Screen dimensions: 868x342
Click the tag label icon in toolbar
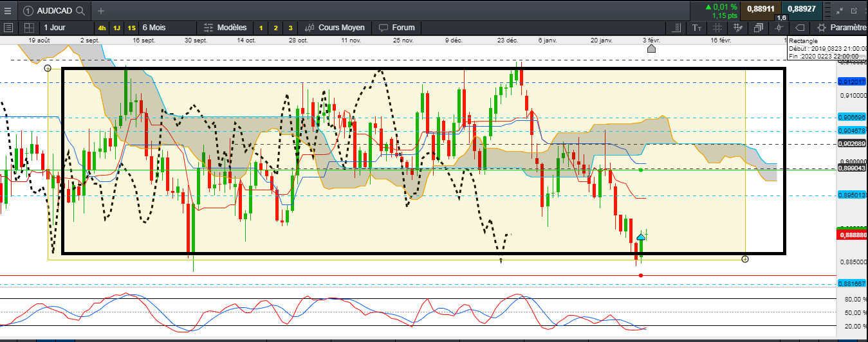click(800, 28)
